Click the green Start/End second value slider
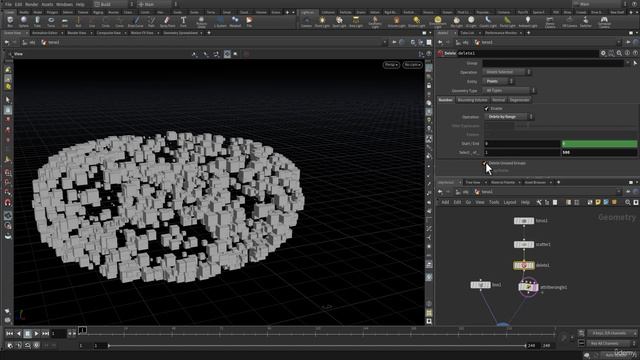 [x=599, y=144]
